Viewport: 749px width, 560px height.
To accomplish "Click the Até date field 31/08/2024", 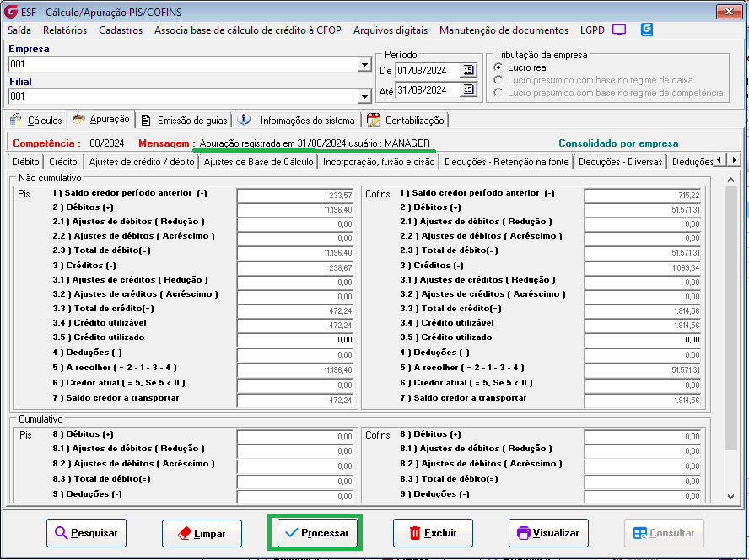I will coord(428,89).
